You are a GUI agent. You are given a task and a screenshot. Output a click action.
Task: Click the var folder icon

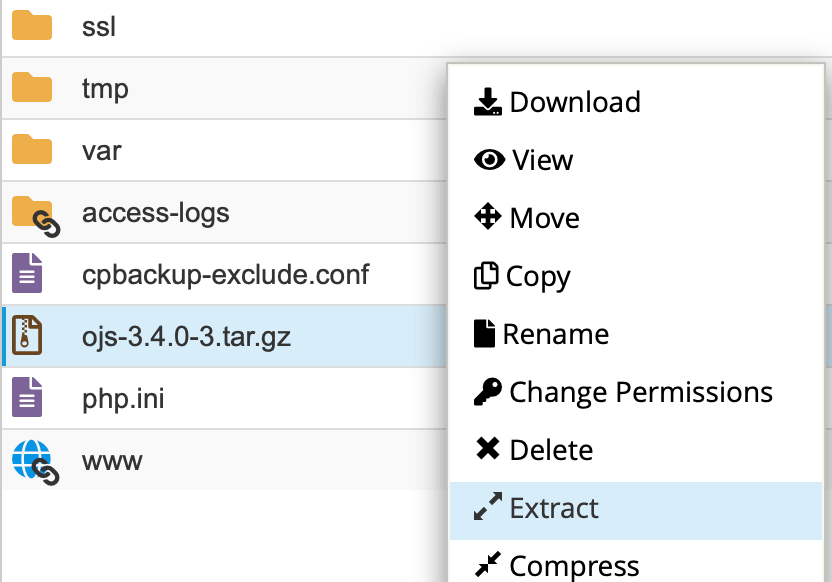(x=32, y=150)
